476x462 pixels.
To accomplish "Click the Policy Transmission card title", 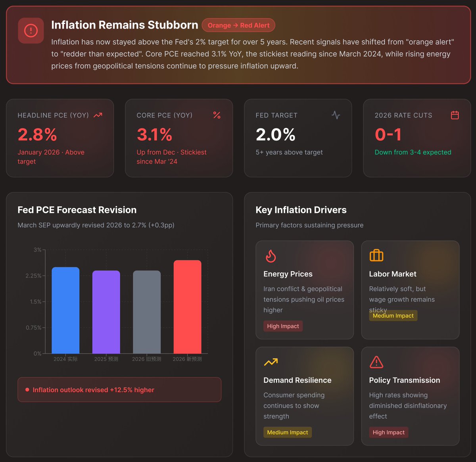I will coord(405,380).
